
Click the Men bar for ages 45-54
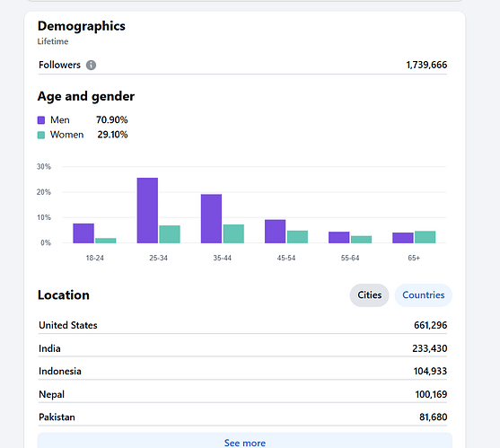tap(276, 232)
